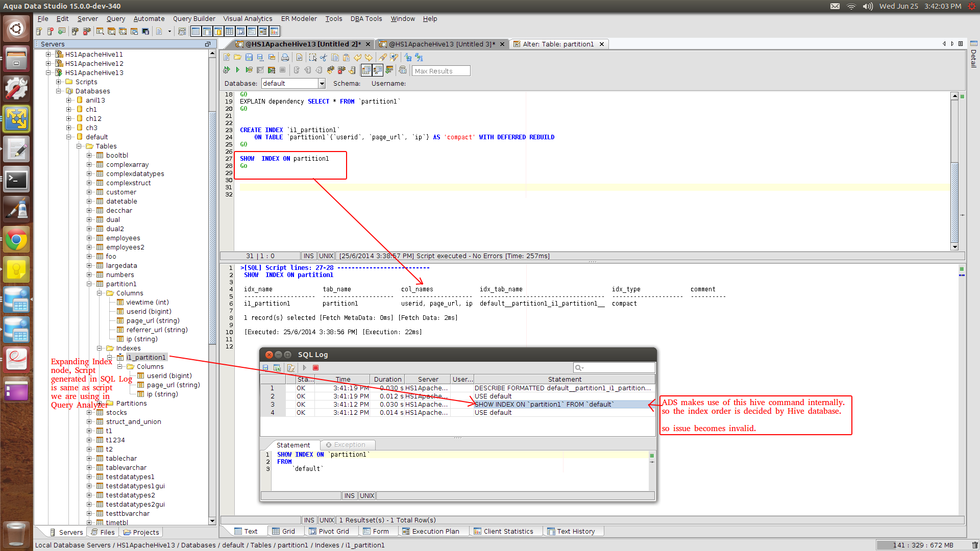Click the Undo arrow toolbar icon
This screenshot has width=980, height=551.
tap(357, 58)
